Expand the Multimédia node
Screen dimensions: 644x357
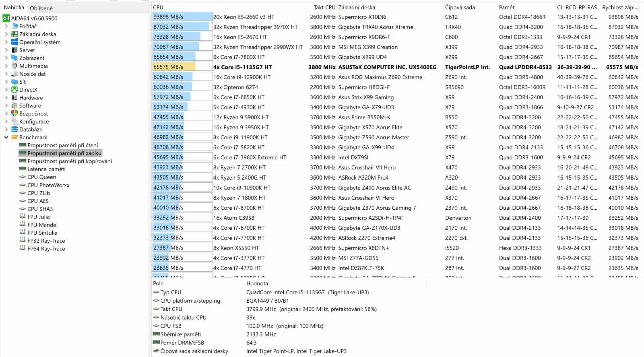[x=6, y=66]
